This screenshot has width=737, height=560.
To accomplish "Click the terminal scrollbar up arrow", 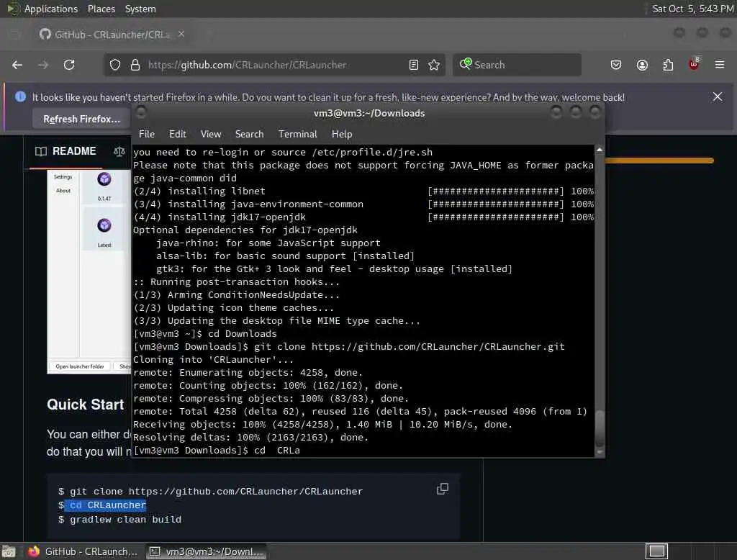I will click(x=600, y=150).
